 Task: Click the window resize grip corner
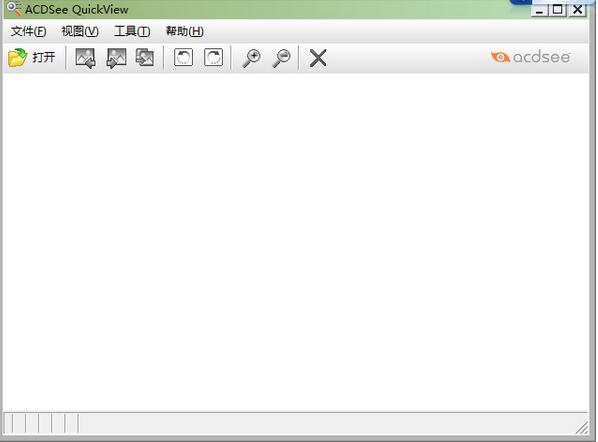coord(582,428)
